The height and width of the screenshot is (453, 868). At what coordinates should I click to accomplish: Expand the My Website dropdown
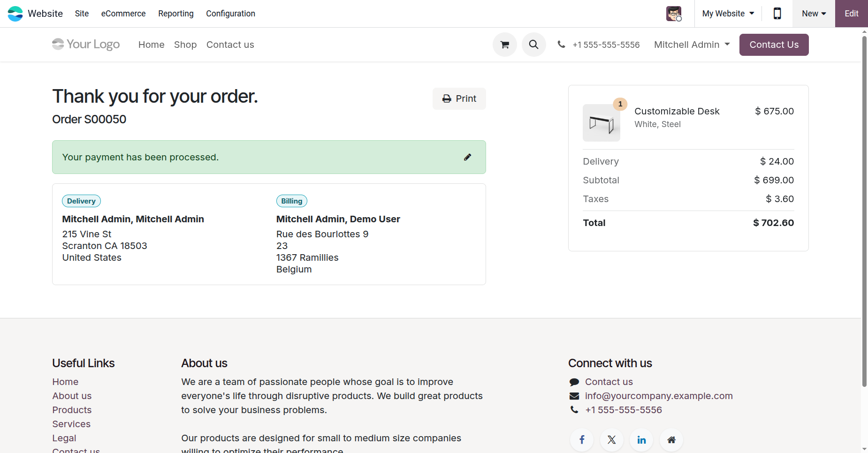click(728, 14)
